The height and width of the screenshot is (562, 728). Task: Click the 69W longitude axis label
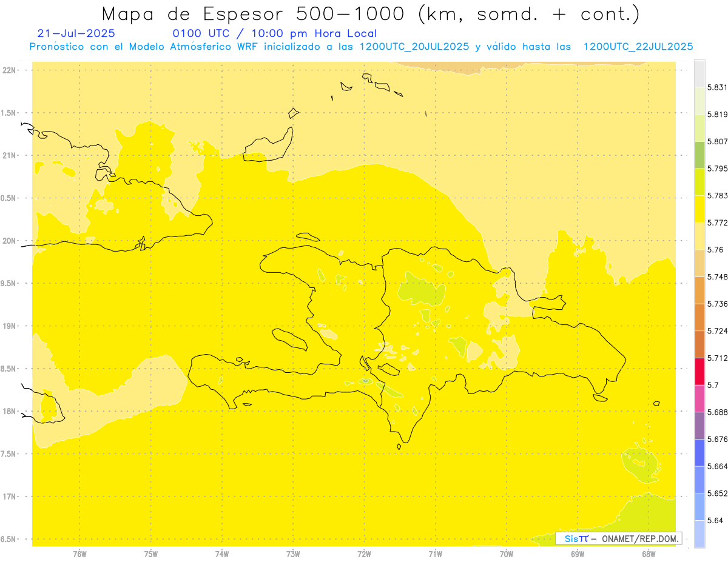[578, 554]
